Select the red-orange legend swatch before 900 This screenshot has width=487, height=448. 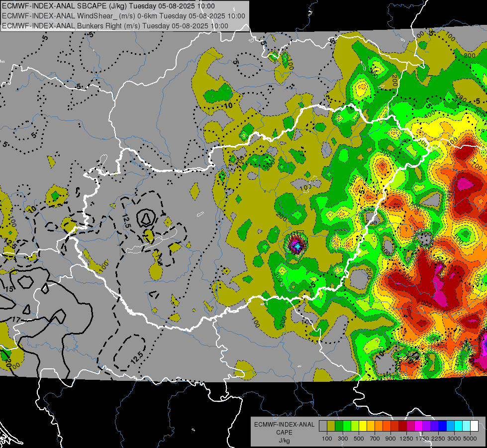(x=387, y=426)
